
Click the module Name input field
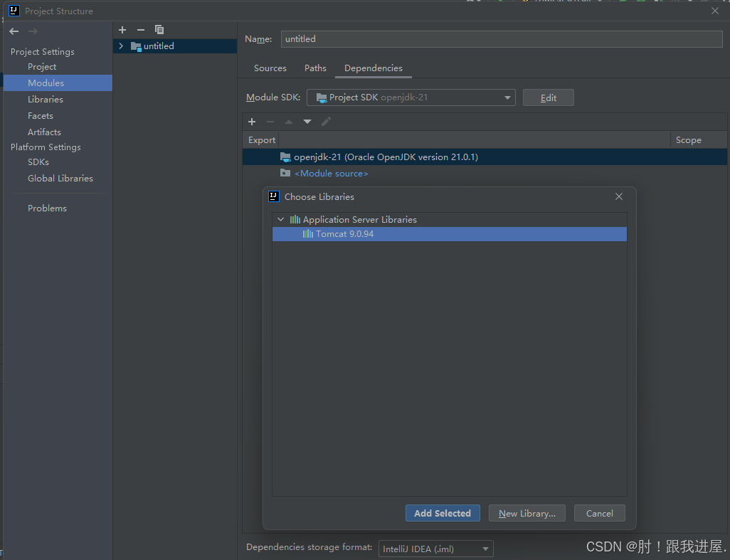pos(498,38)
